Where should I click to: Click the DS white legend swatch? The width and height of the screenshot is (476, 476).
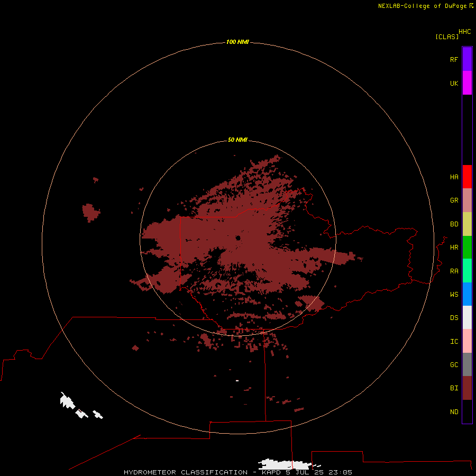tap(467, 317)
